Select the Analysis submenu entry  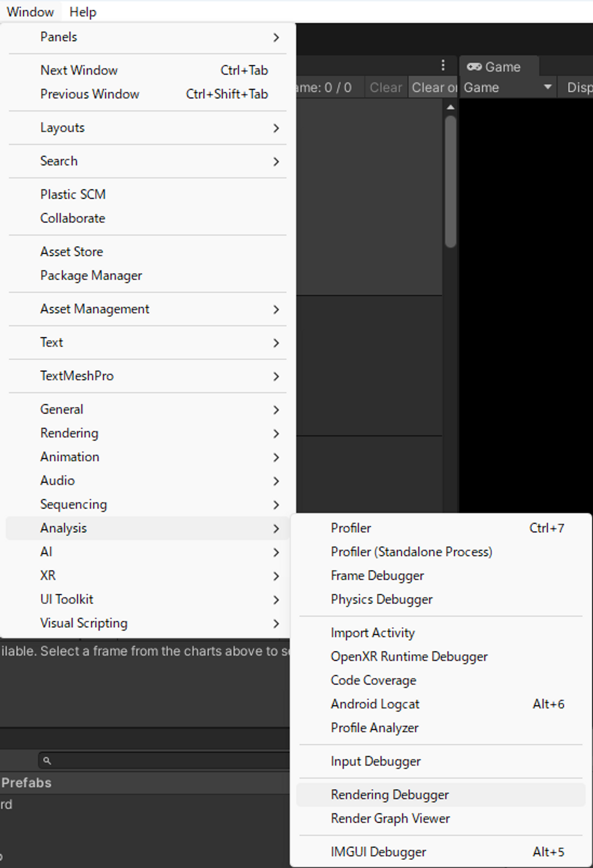pos(148,528)
